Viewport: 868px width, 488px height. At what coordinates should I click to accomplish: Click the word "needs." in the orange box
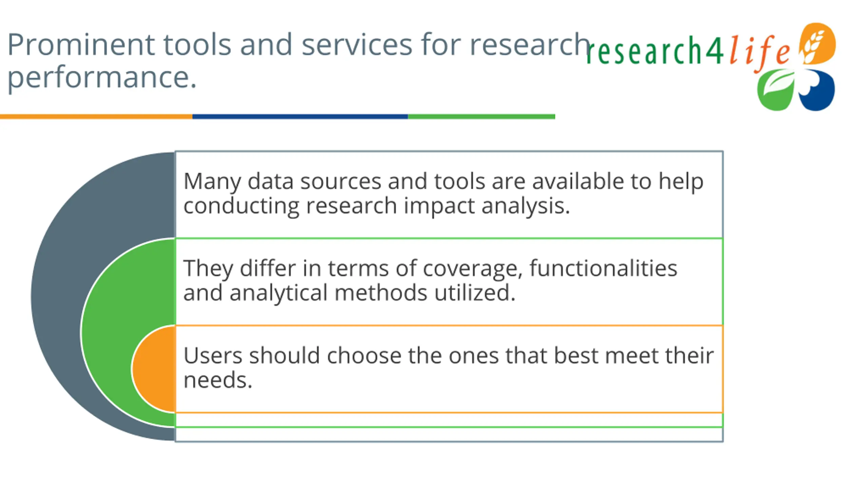[218, 380]
